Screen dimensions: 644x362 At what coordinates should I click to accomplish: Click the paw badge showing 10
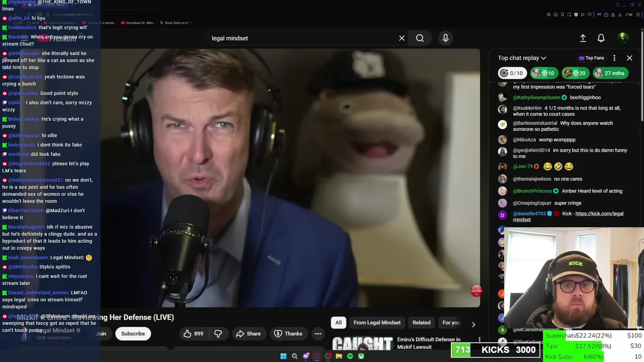(544, 73)
